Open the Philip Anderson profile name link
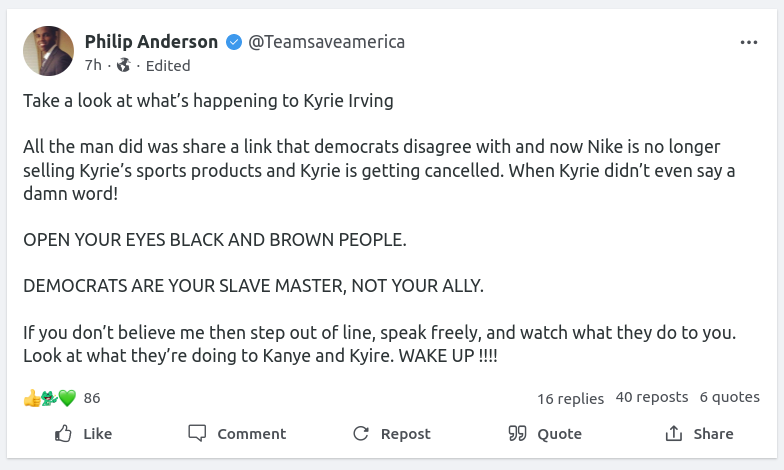784x470 pixels. (151, 42)
